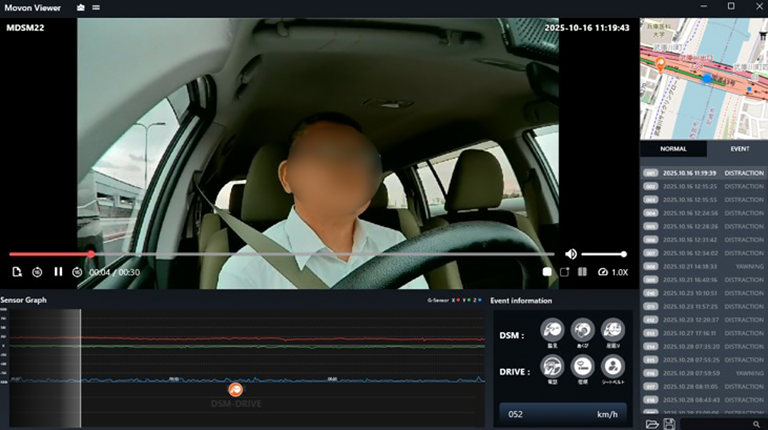The width and height of the screenshot is (768, 430).
Task: Select YAWNING event 016 at 2025.10.28 07:59:59
Action: [704, 373]
